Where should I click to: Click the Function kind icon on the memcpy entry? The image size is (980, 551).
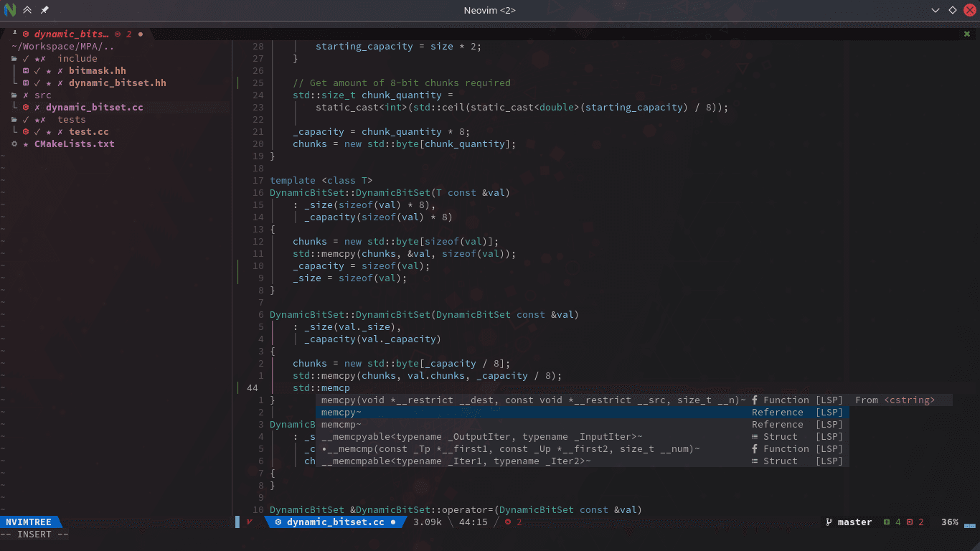tap(753, 400)
